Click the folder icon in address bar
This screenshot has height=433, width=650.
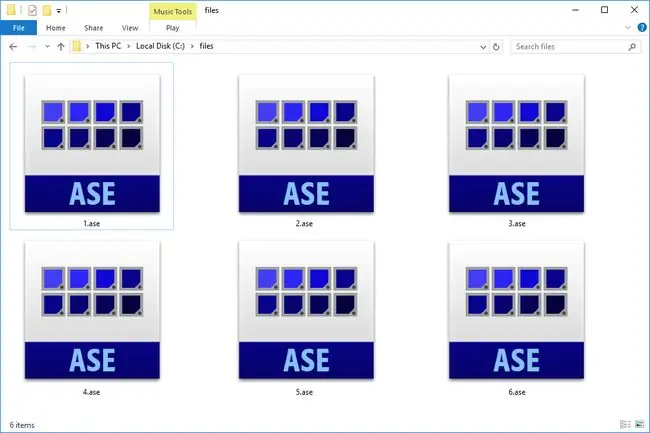tap(77, 46)
